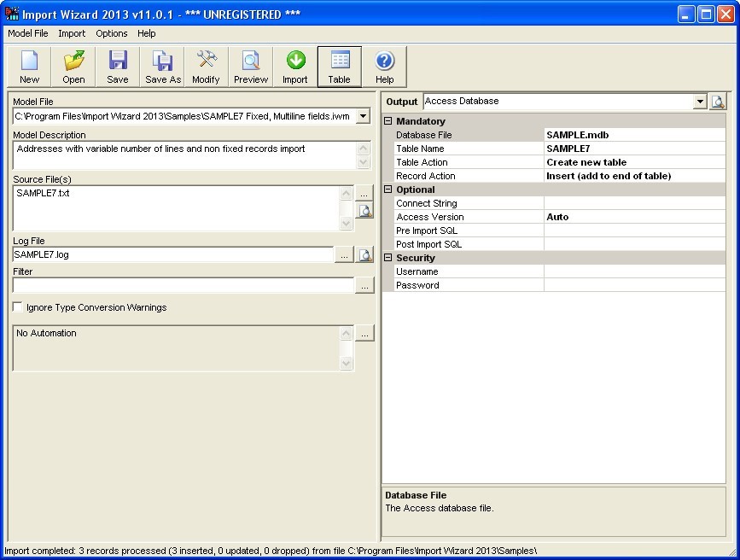Viewport: 740px width, 560px height.
Task: Open the Options menu
Action: (111, 33)
